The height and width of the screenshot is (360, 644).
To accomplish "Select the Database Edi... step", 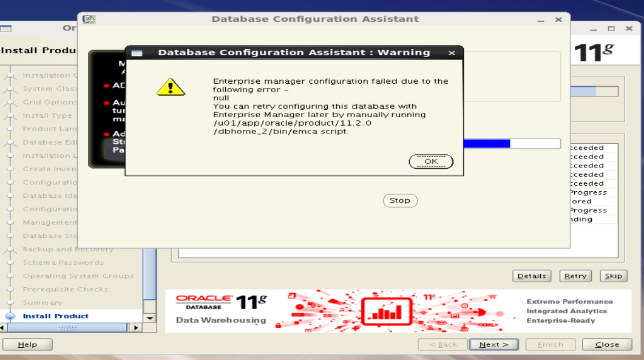I will (x=50, y=142).
